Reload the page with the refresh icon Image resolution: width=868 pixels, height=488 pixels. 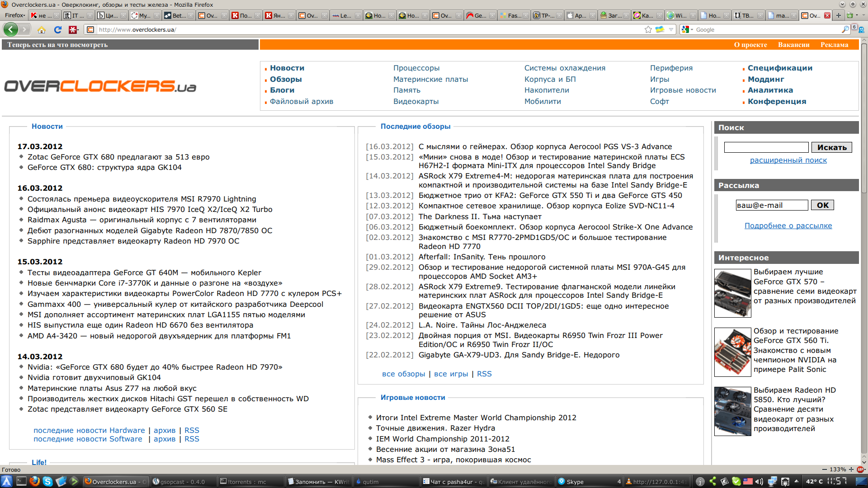click(57, 30)
